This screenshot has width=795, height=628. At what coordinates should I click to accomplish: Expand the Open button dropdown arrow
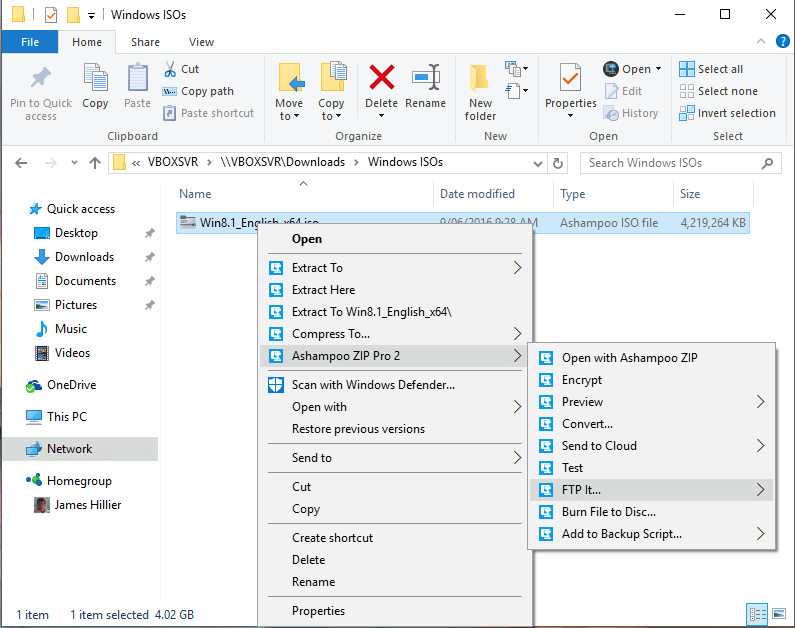(658, 69)
